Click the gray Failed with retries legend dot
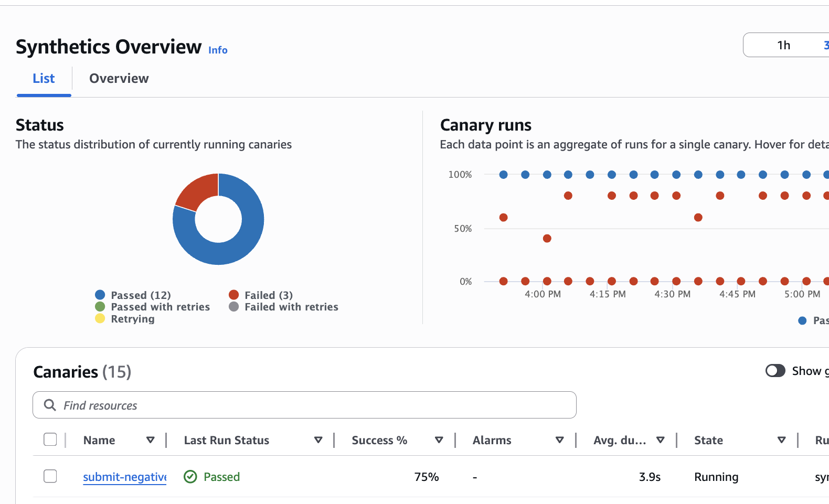The height and width of the screenshot is (504, 829). [x=234, y=307]
